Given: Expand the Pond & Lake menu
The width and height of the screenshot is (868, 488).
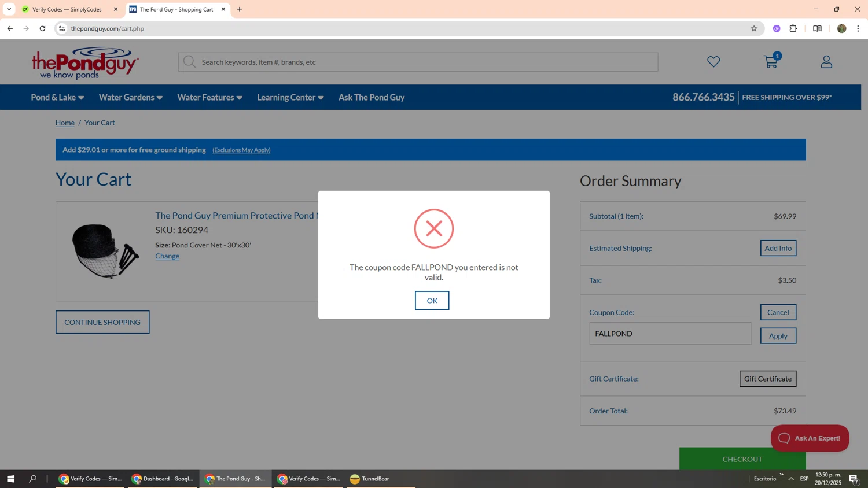Looking at the screenshot, I should [57, 97].
